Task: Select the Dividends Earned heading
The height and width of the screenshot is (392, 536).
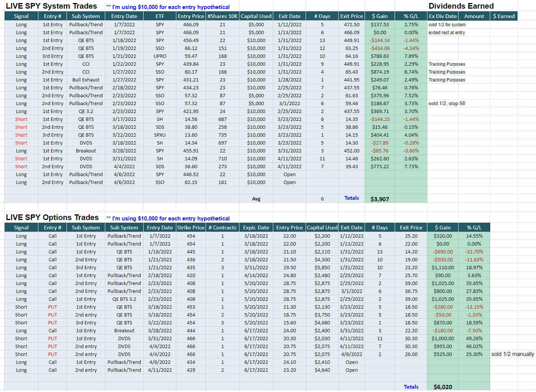Action: click(461, 6)
